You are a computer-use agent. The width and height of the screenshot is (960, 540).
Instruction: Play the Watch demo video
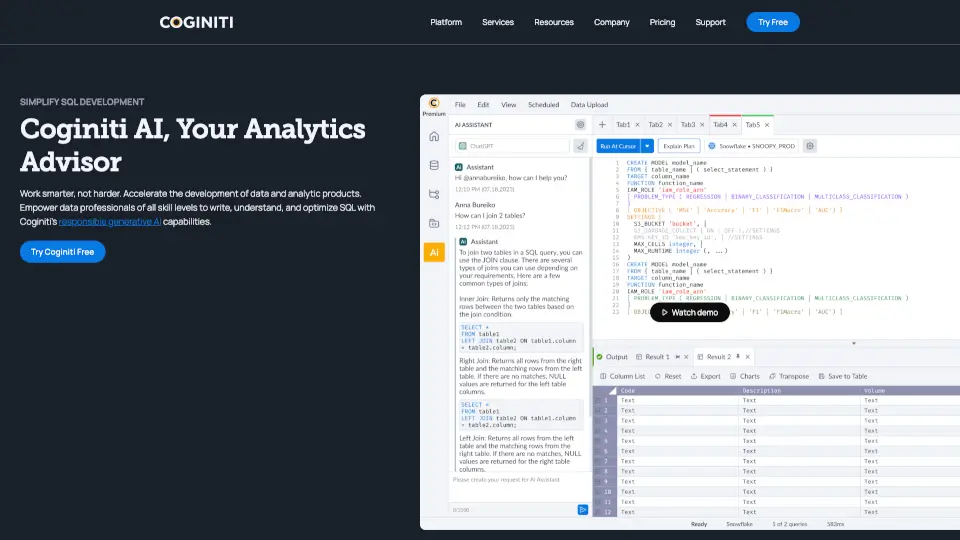click(x=689, y=312)
